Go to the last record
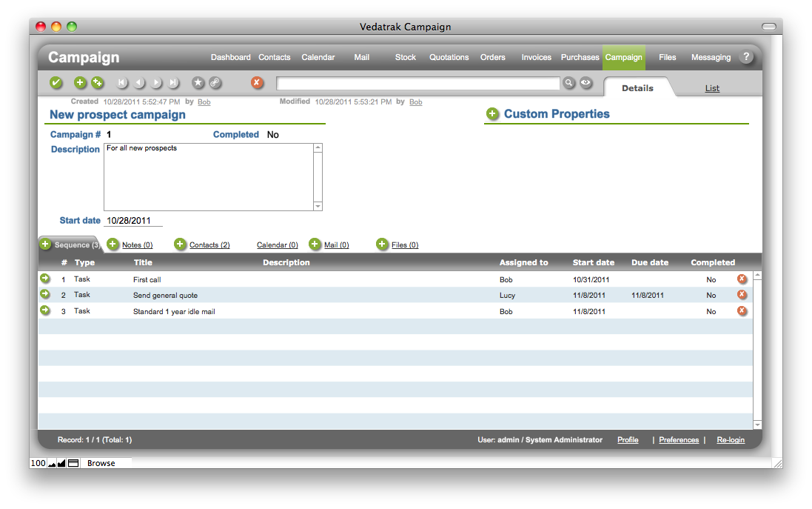 173,82
